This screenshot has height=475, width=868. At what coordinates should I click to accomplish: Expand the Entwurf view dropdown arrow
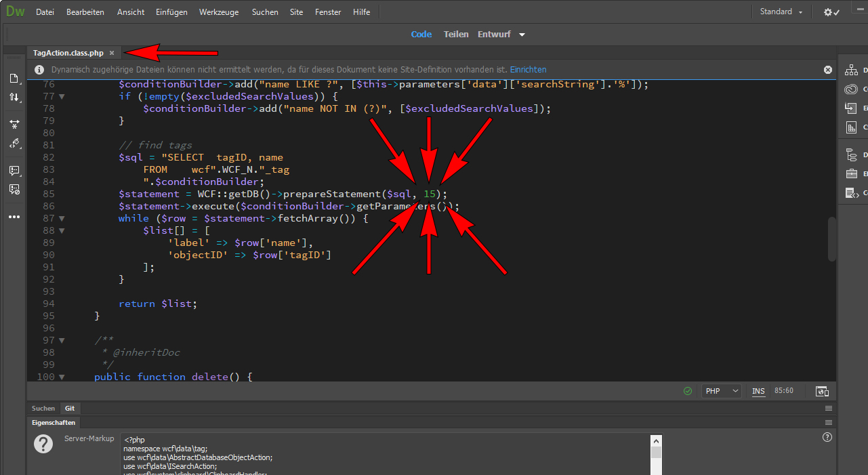[522, 35]
